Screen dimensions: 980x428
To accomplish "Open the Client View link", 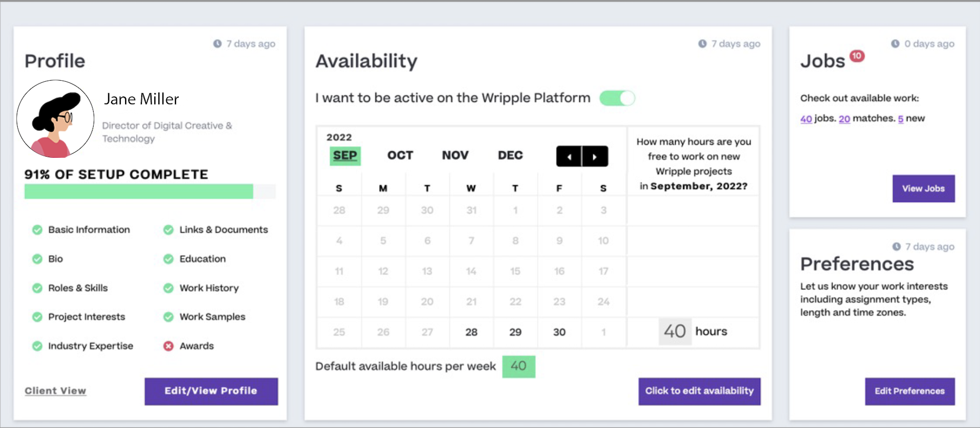I will (55, 391).
